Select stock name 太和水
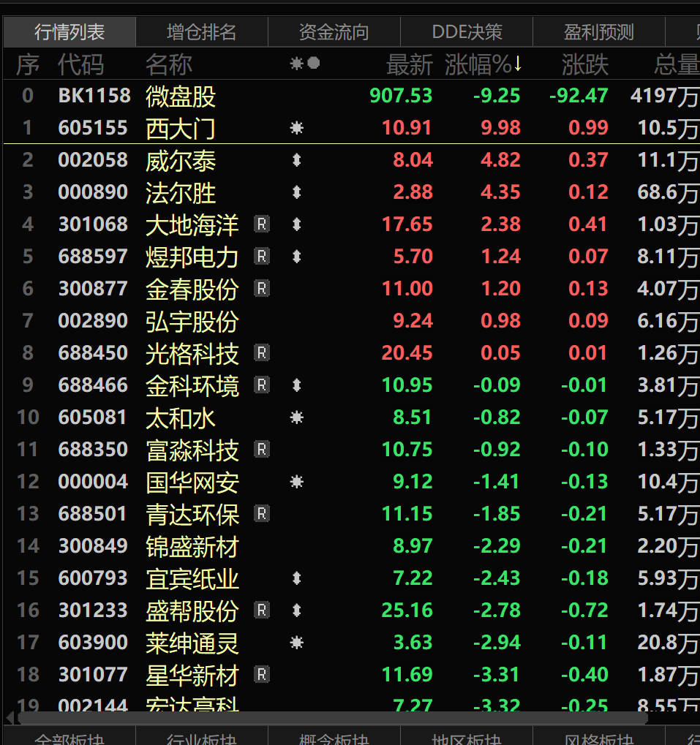Screen dimensions: 700x745 [x=181, y=418]
